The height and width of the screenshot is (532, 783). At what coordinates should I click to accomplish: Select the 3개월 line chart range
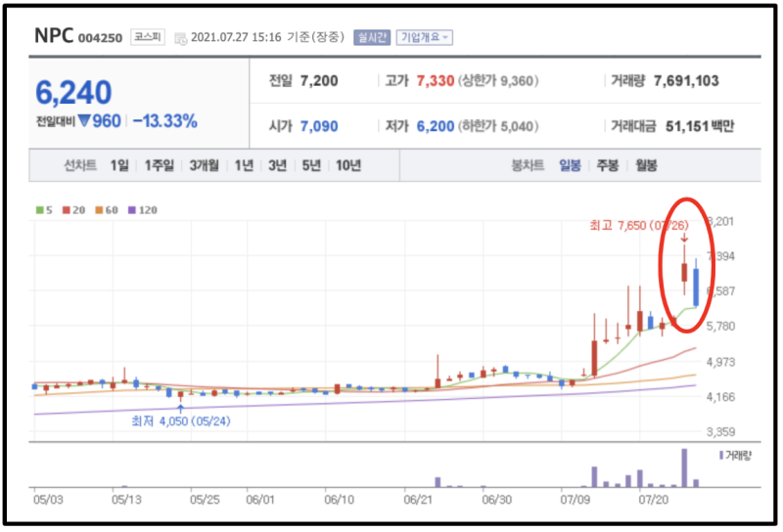(205, 165)
